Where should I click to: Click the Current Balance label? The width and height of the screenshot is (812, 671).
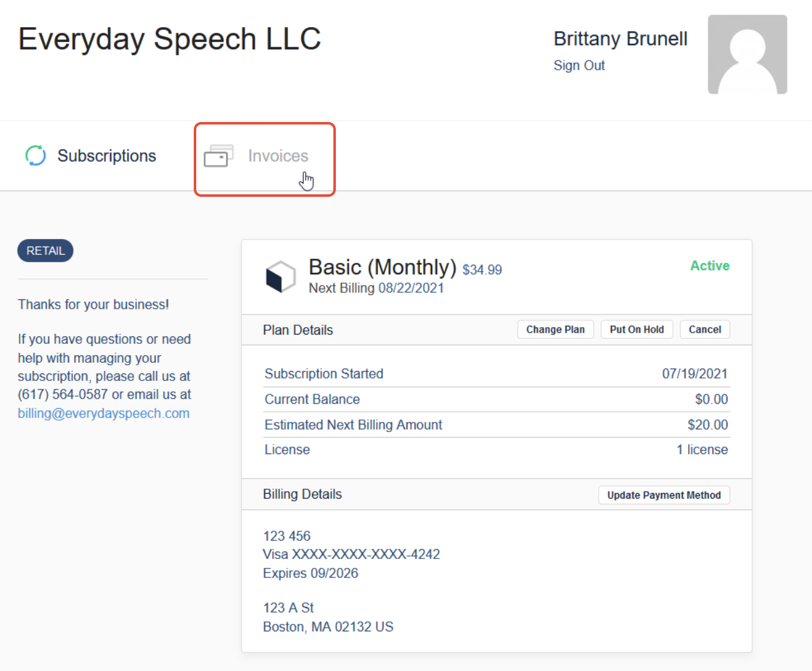(x=312, y=399)
